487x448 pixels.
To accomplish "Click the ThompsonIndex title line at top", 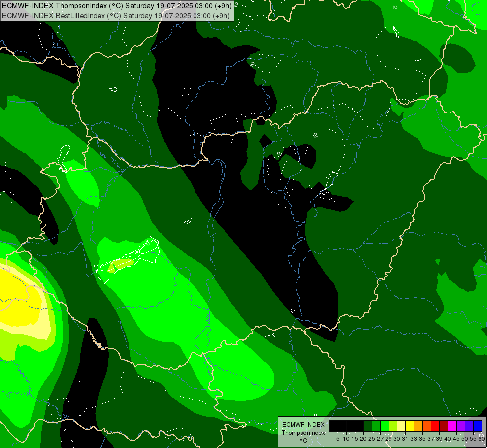I will [116, 6].
